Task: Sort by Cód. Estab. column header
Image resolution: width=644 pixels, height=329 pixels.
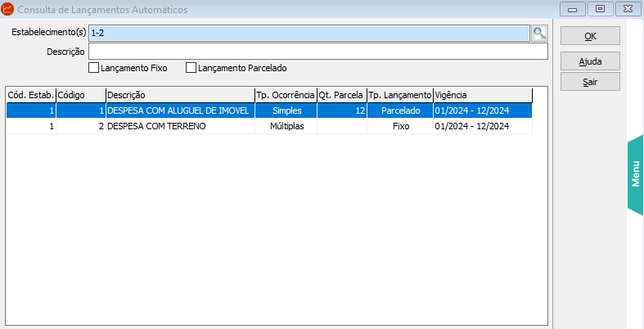Action: pos(30,95)
